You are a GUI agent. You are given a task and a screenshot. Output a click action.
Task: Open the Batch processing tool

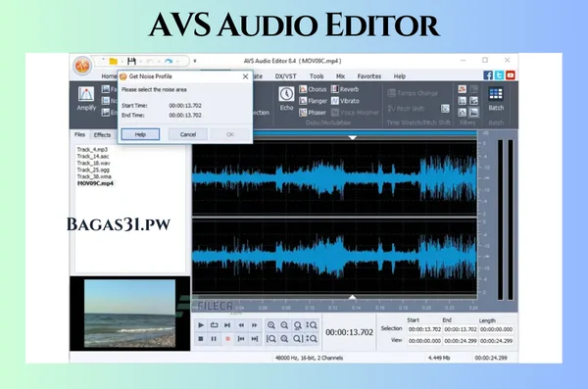click(496, 99)
